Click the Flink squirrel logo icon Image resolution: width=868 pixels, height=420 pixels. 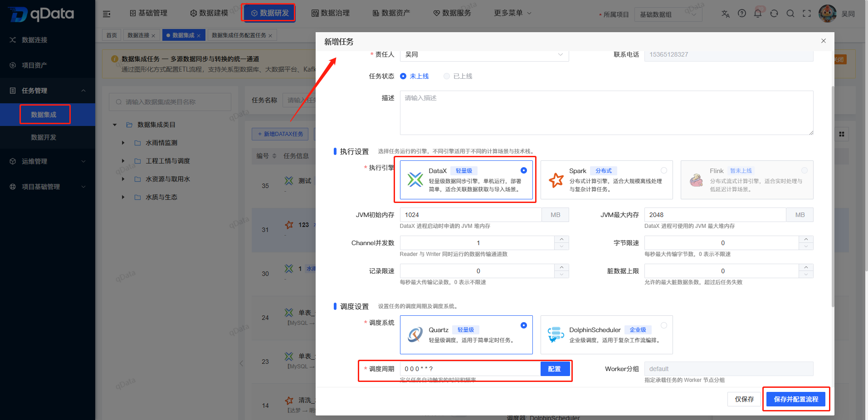697,180
